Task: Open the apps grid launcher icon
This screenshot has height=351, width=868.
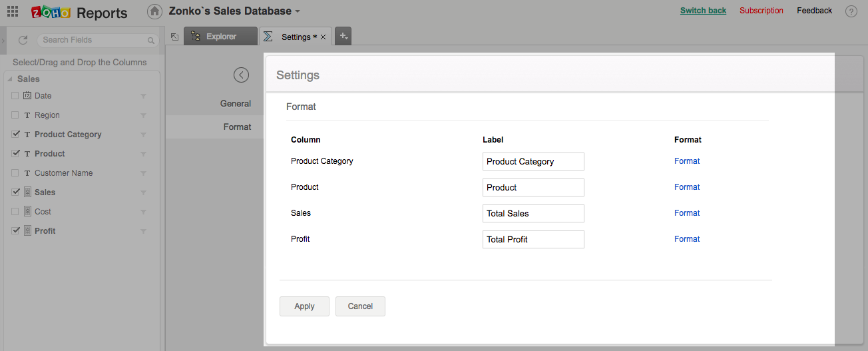Action: [13, 11]
